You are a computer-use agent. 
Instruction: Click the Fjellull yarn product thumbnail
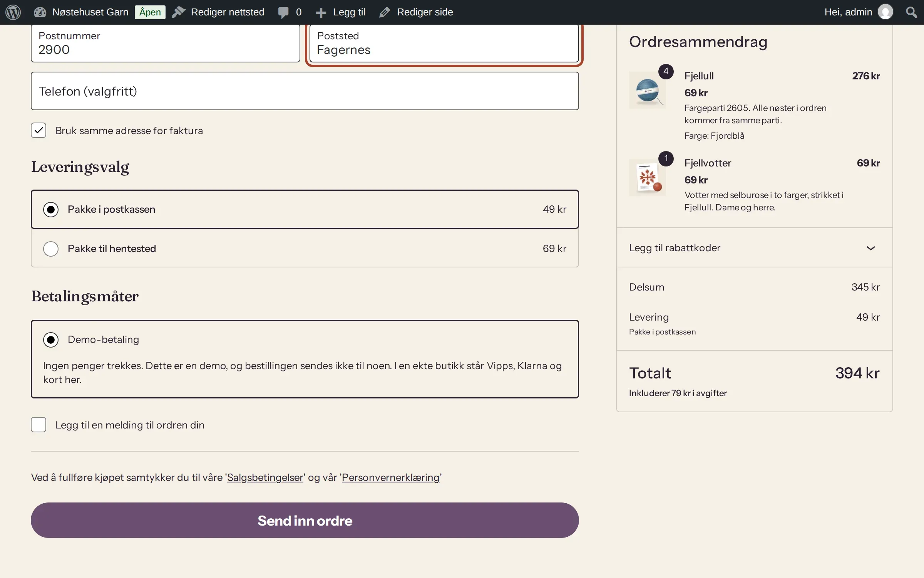click(x=648, y=90)
